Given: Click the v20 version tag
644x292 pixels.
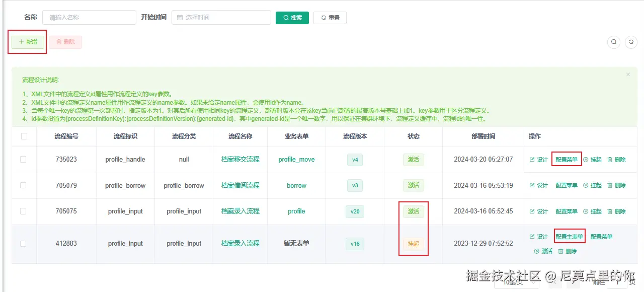Looking at the screenshot, I should pos(355,211).
